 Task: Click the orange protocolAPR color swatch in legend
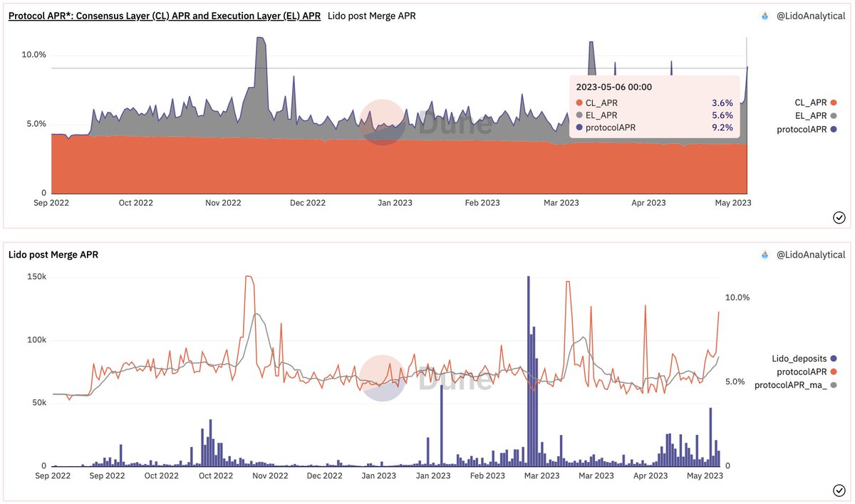click(x=834, y=372)
